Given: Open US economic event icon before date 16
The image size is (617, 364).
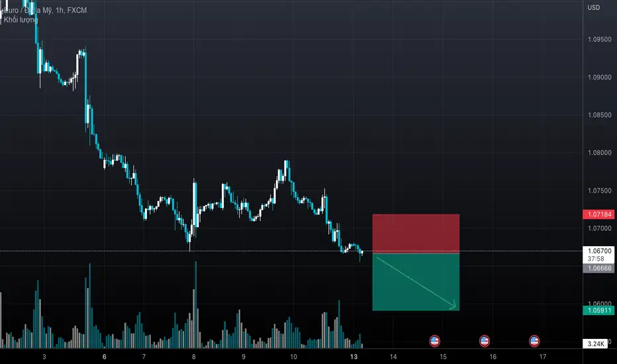Looking at the screenshot, I should [485, 341].
